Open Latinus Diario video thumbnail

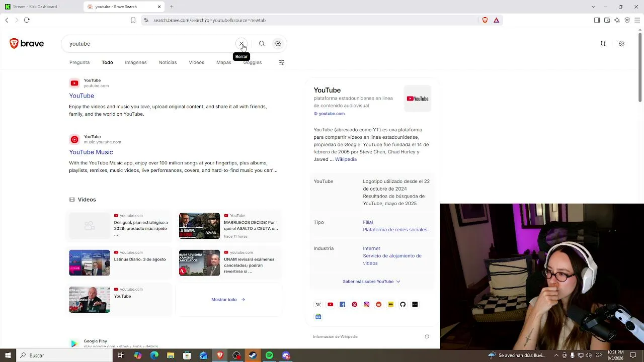tap(90, 262)
